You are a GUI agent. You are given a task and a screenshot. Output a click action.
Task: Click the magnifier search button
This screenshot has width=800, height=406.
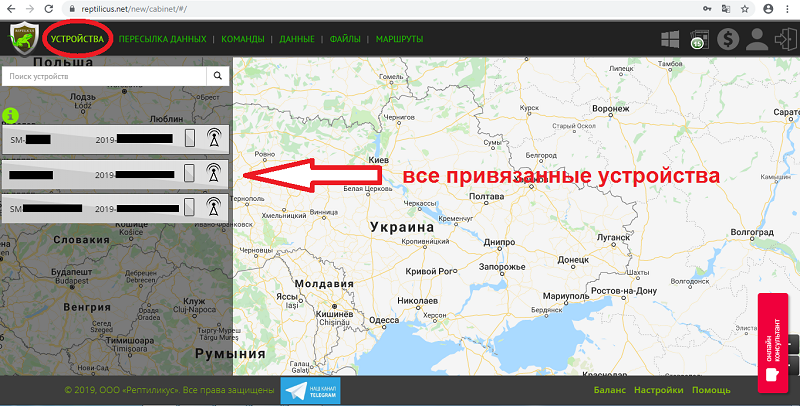click(218, 76)
